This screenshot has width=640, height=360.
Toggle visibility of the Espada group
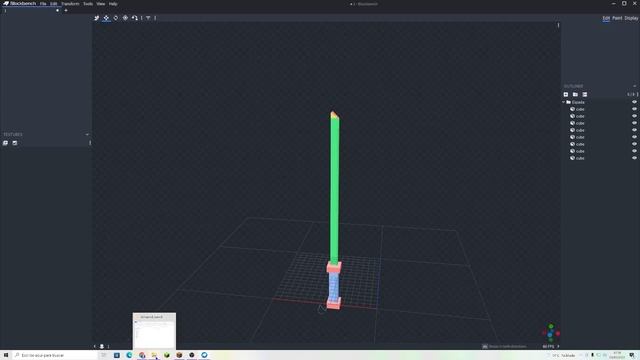634,102
